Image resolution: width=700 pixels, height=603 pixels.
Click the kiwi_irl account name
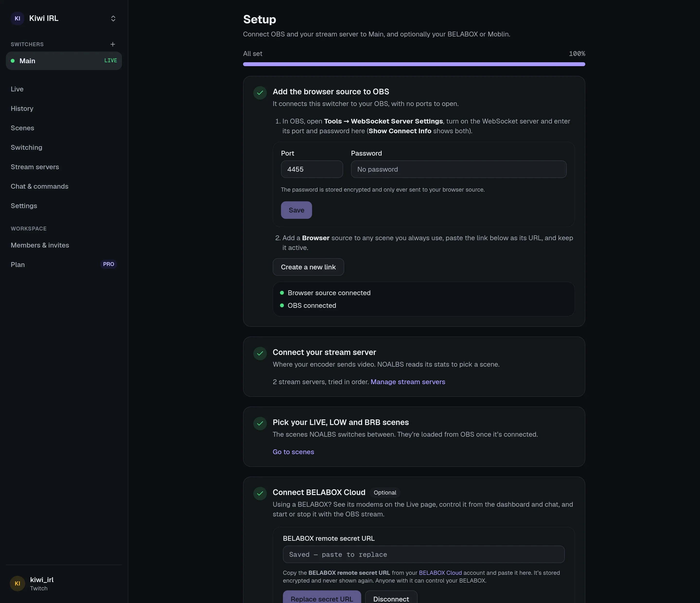click(42, 580)
